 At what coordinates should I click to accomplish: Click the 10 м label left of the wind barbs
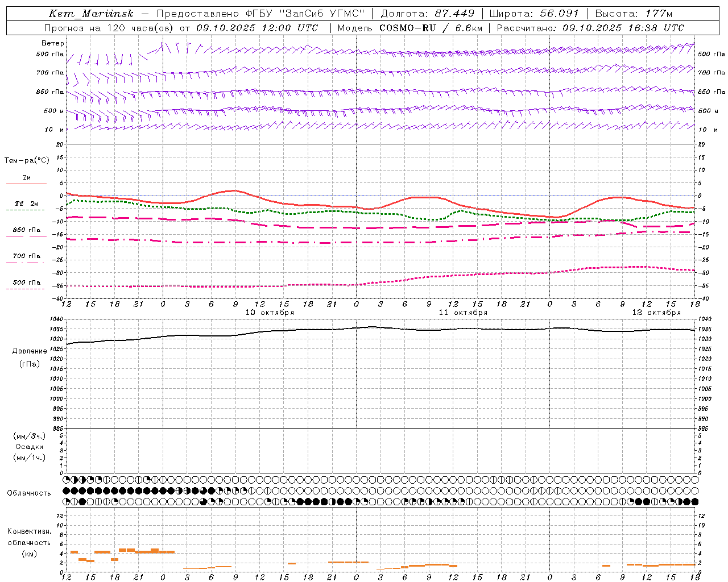tap(54, 130)
